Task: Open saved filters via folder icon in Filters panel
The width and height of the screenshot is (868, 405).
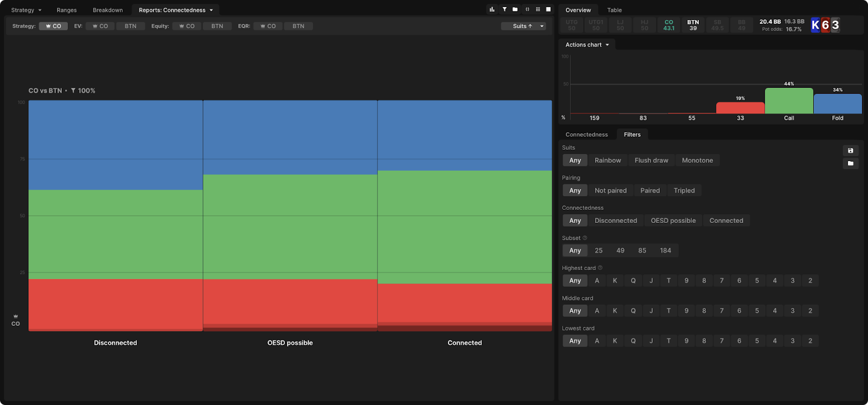Action: [850, 163]
